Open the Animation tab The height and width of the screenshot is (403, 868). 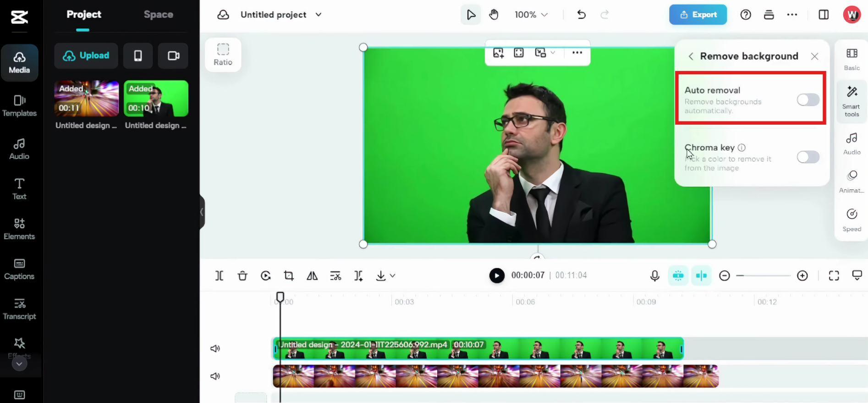(852, 182)
